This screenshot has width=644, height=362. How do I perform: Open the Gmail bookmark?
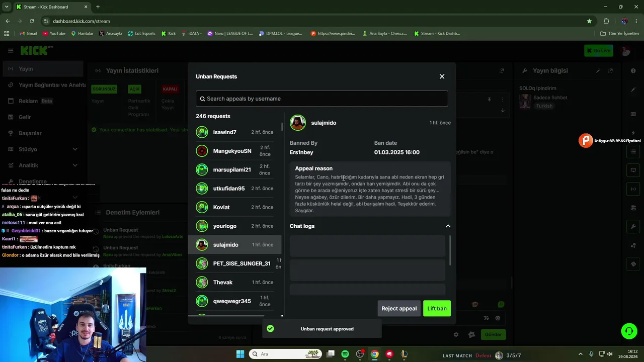point(28,34)
